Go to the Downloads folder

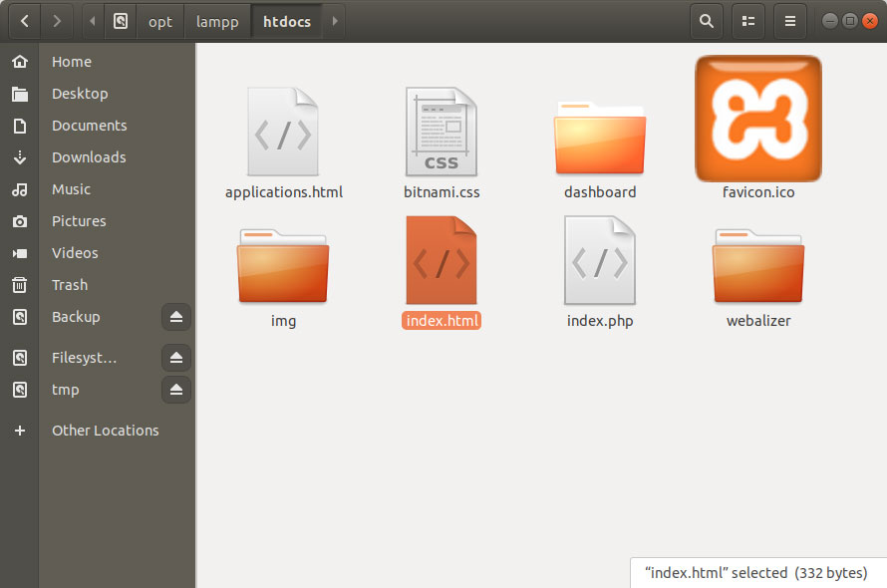[x=89, y=156]
